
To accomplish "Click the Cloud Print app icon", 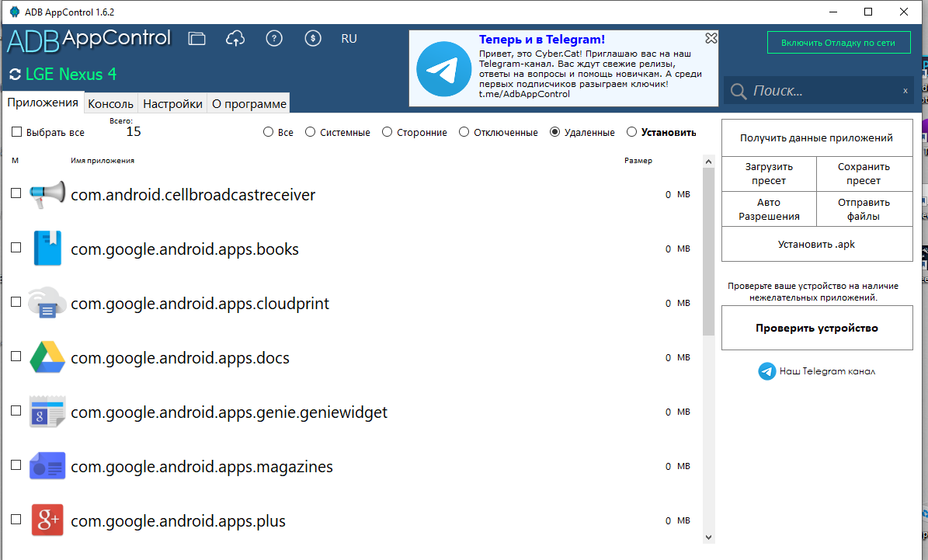I will coord(47,302).
